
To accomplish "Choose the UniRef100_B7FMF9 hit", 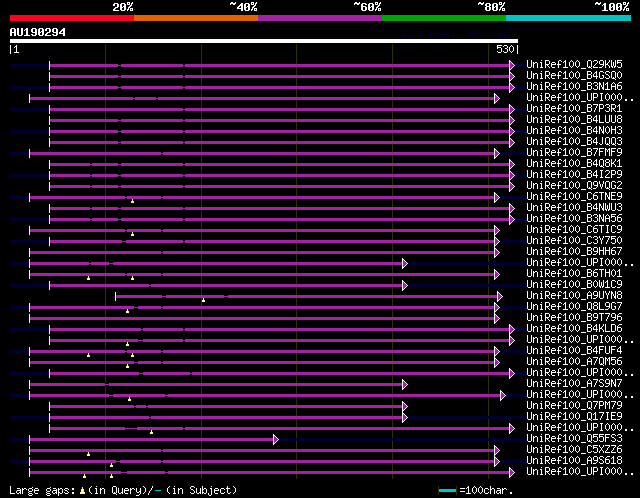I will click(x=574, y=153).
